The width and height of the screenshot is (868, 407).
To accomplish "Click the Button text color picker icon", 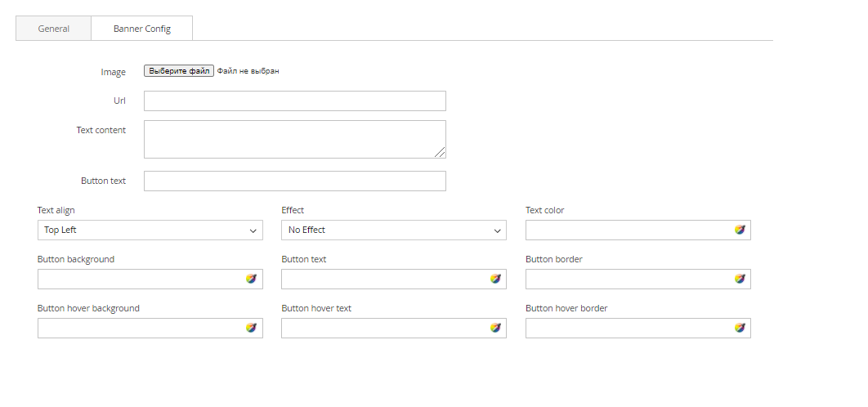I will 495,279.
